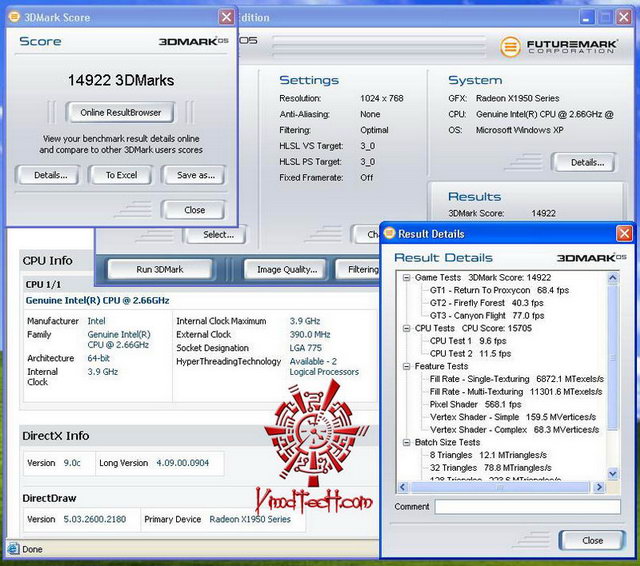Screen dimensions: 640x566
Task: Click Internal Clock Maximum value 3.9 GHz
Action: click(304, 321)
